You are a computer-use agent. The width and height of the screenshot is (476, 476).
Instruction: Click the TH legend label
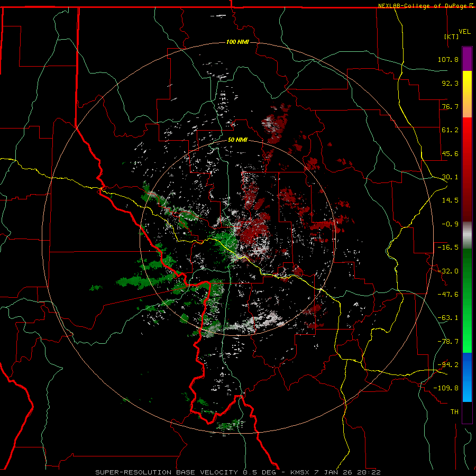[x=454, y=412]
